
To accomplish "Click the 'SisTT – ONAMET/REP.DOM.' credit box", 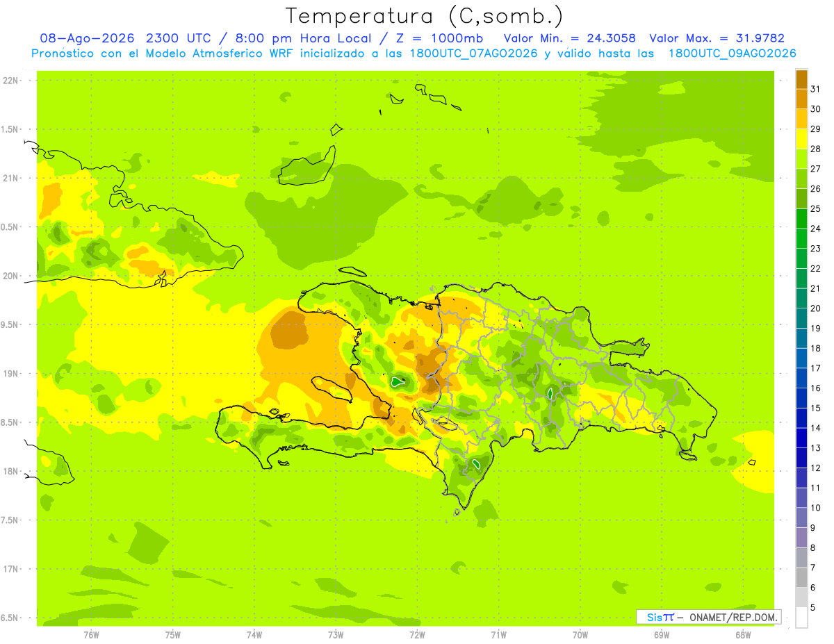I will 709,617.
